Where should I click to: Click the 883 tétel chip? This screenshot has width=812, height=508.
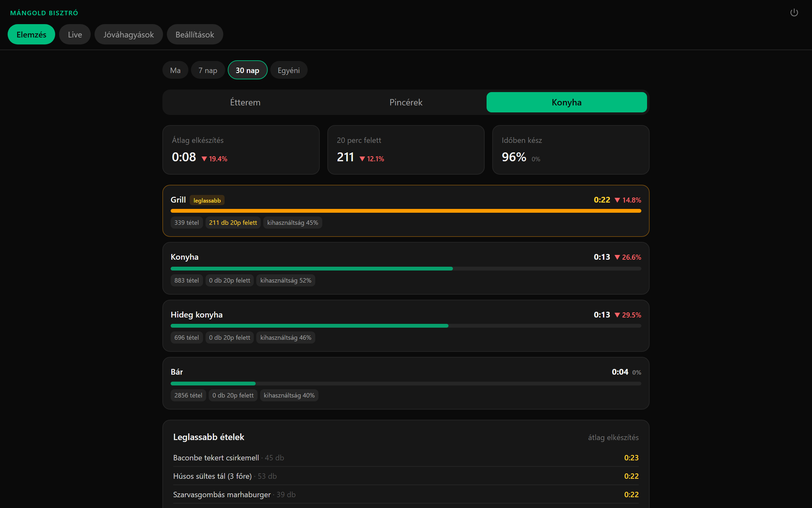pyautogui.click(x=187, y=281)
